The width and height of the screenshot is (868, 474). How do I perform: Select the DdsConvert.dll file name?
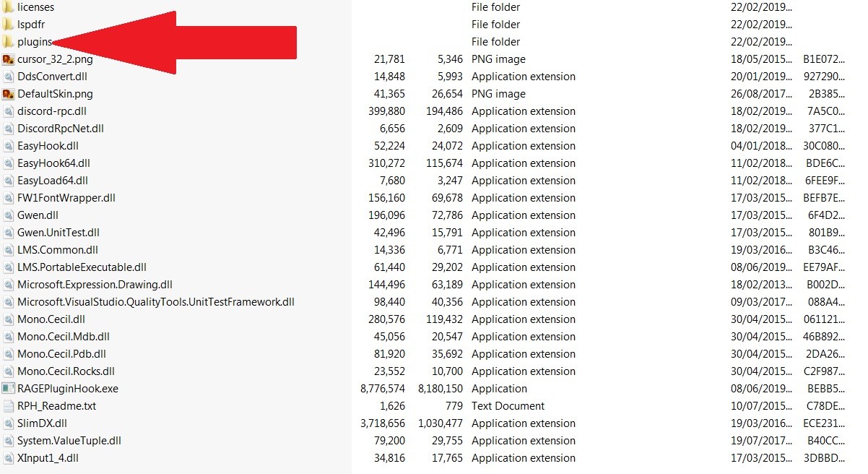52,77
